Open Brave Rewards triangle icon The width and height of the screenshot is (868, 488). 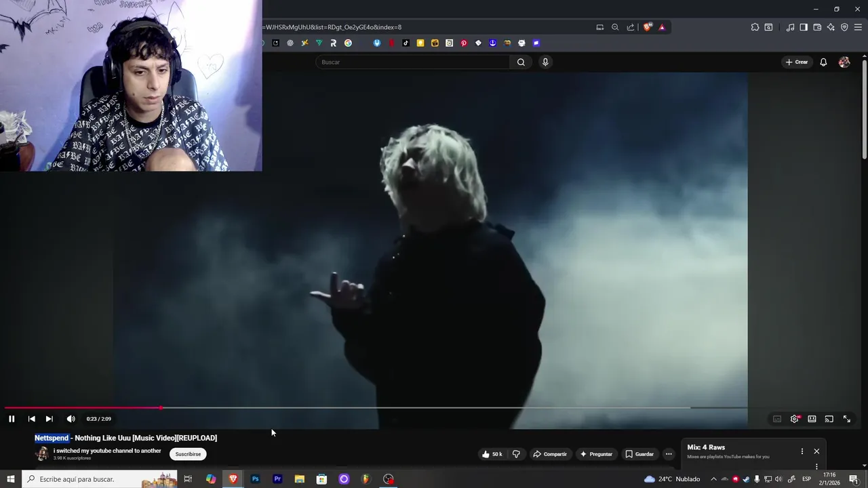click(662, 27)
